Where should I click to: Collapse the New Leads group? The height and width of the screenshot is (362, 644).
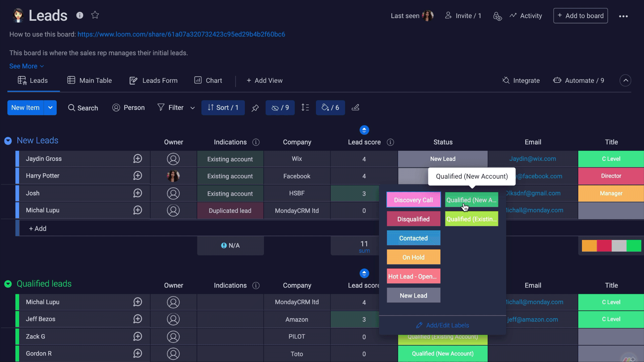(x=8, y=141)
